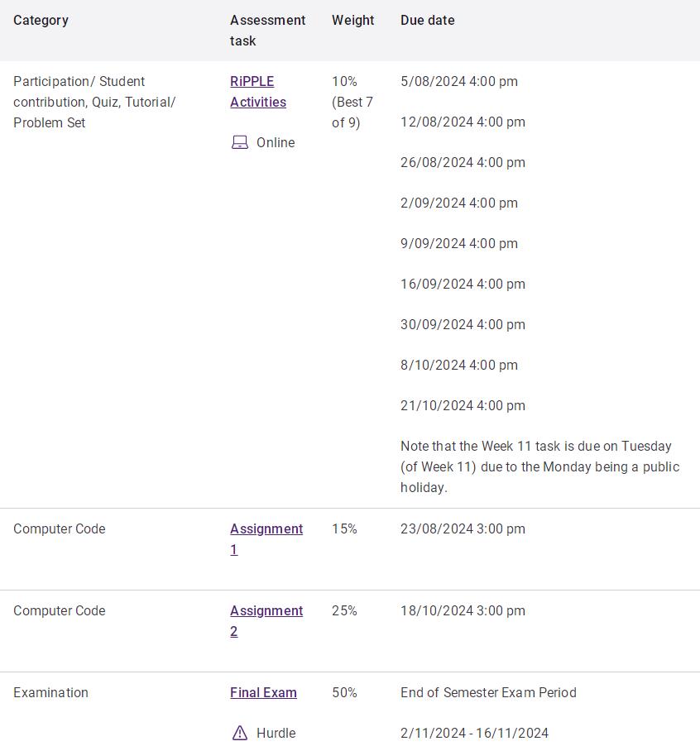
Task: Select the 21/10/2024 4:00 pm date
Action: click(463, 405)
